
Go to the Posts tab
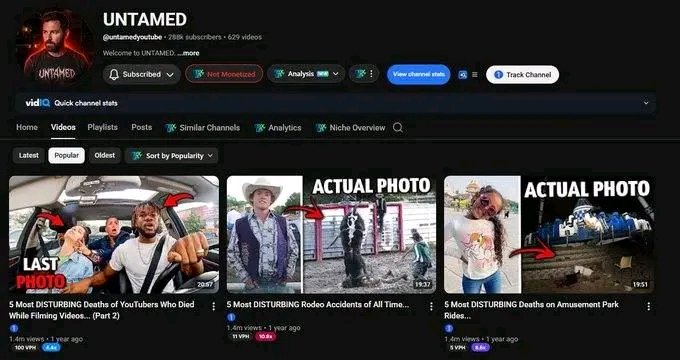(141, 128)
